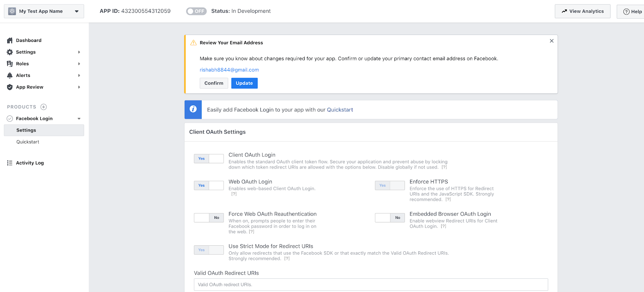Viewport: 644px width, 292px height.
Task: Click the Alerts bell icon
Action: 10,75
